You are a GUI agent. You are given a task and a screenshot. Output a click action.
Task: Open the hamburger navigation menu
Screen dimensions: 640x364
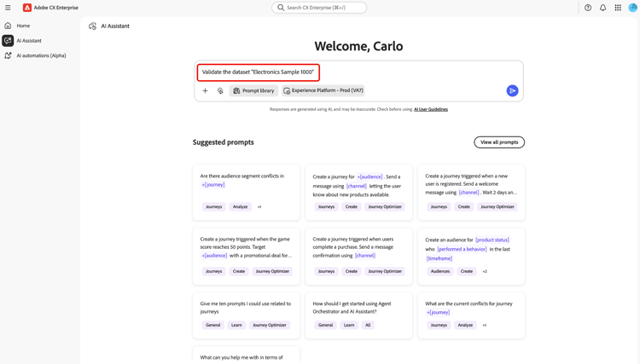pyautogui.click(x=8, y=8)
